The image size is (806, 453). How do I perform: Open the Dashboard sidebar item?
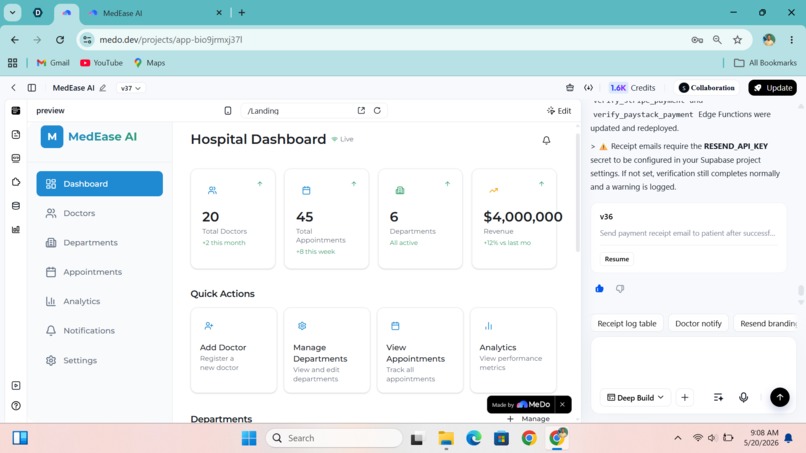[x=99, y=184]
